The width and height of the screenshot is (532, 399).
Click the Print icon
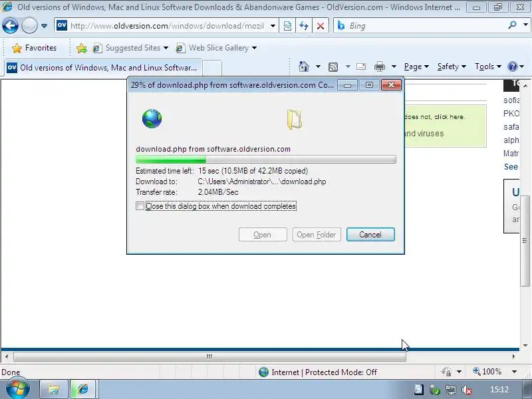[x=379, y=67]
